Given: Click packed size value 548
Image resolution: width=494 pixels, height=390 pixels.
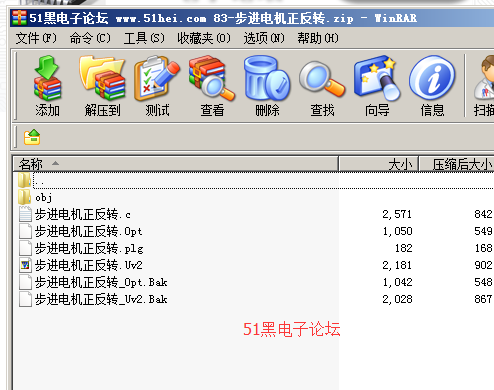Looking at the screenshot, I should (483, 282).
